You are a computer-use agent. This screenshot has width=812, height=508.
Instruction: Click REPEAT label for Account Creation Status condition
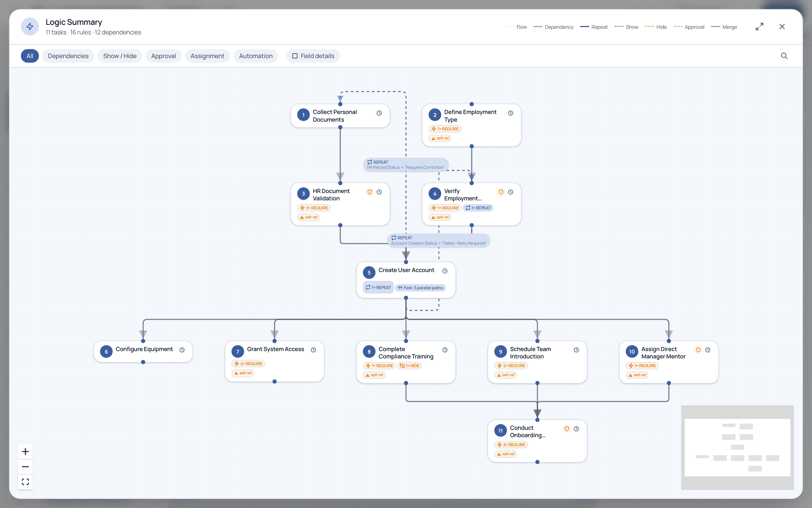438,240
